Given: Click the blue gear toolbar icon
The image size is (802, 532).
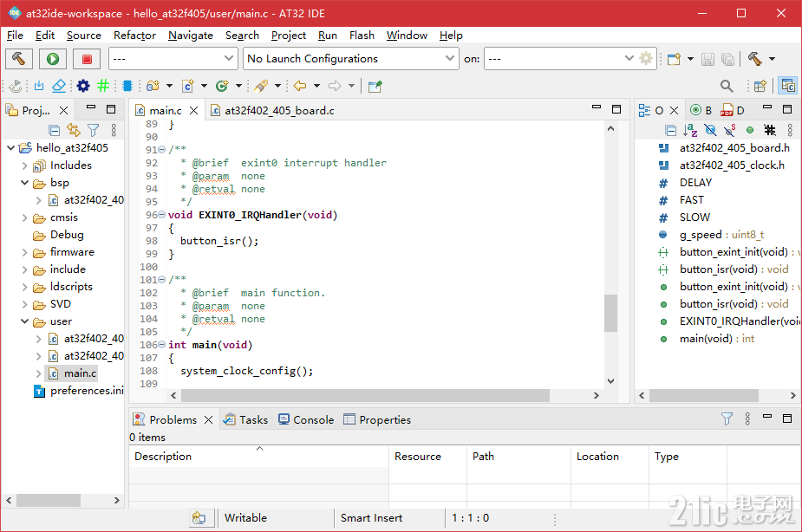Looking at the screenshot, I should [x=83, y=86].
